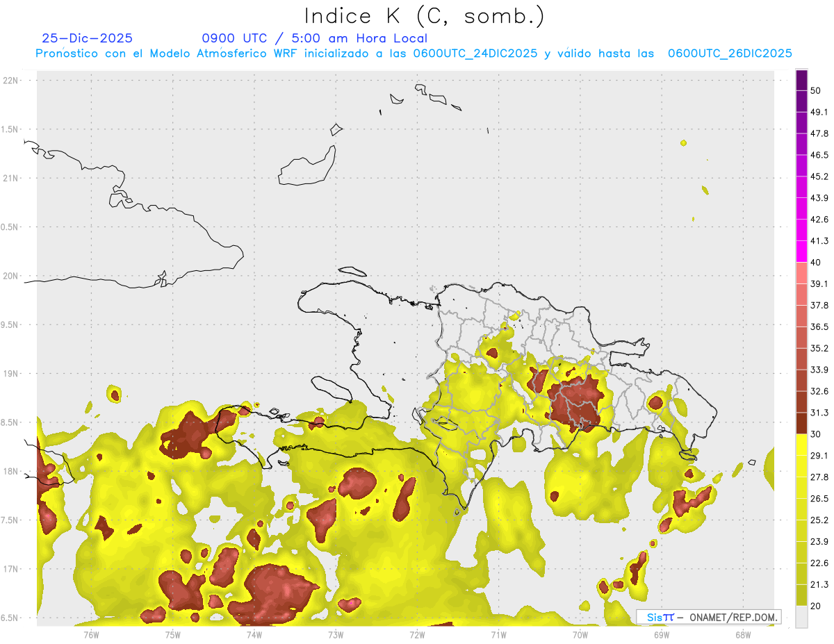Click the ONAMET/REP.DOM. watermark label
Image resolution: width=834 pixels, height=644 pixels.
click(x=733, y=617)
